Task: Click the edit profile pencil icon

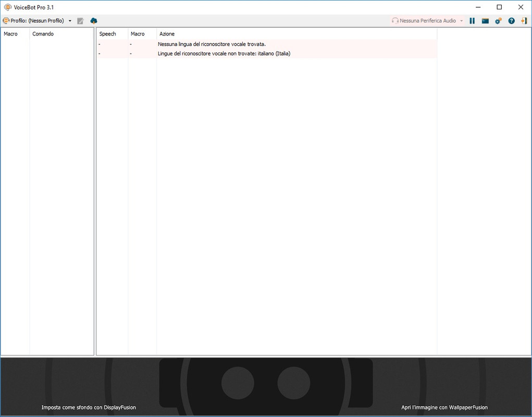Action: tap(80, 21)
